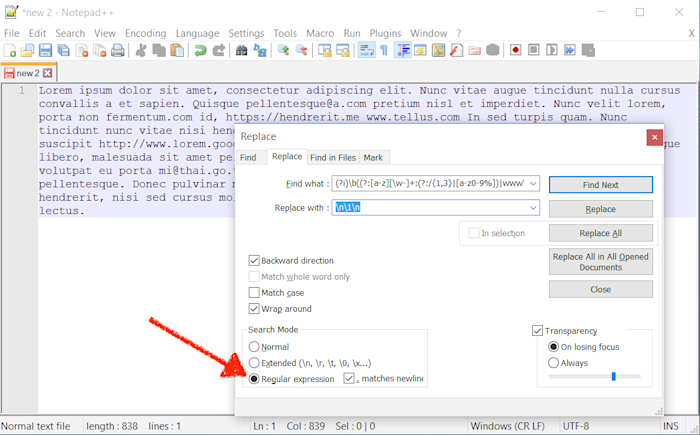
Task: Select Extended search mode radio button
Action: (x=254, y=363)
